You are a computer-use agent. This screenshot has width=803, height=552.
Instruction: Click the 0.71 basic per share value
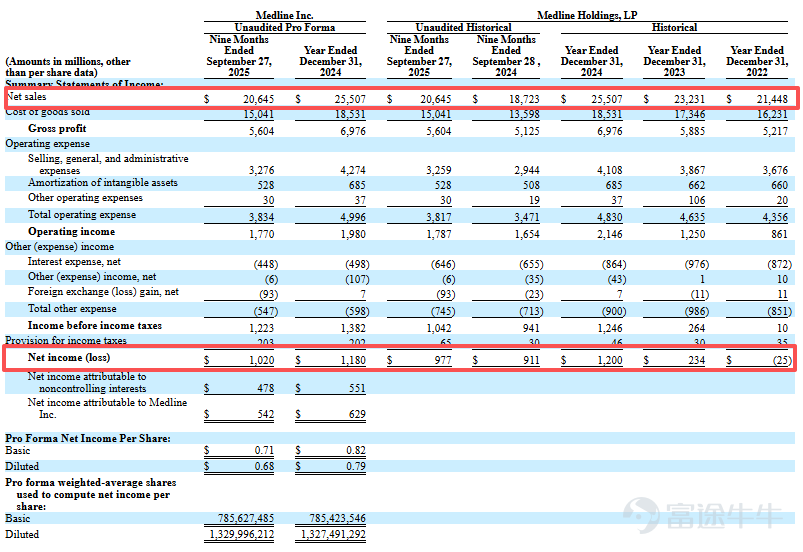pyautogui.click(x=264, y=450)
